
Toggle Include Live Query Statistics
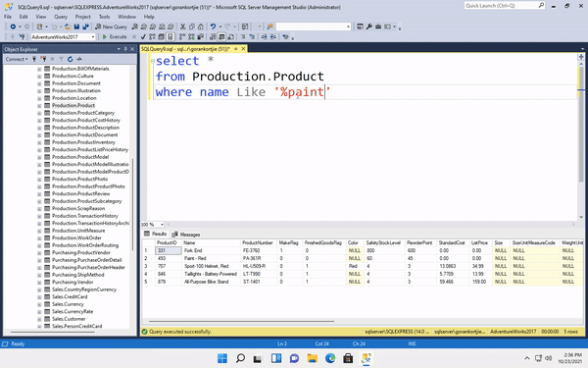(191, 37)
